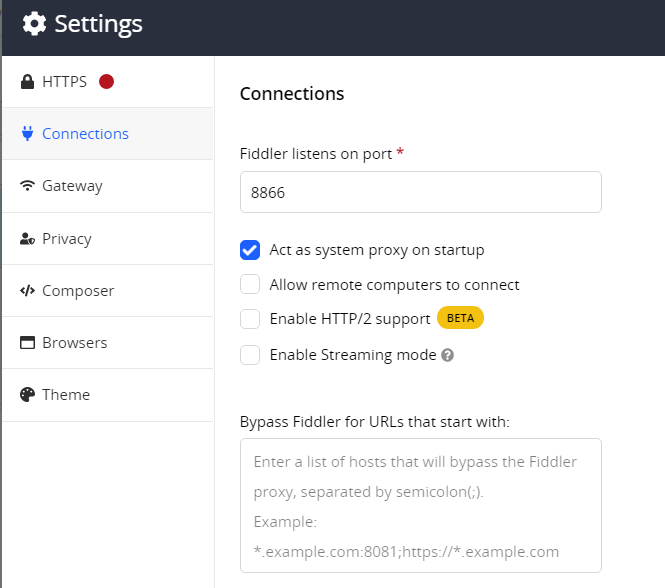Click the Theme palette icon
The width and height of the screenshot is (665, 588).
pos(27,395)
